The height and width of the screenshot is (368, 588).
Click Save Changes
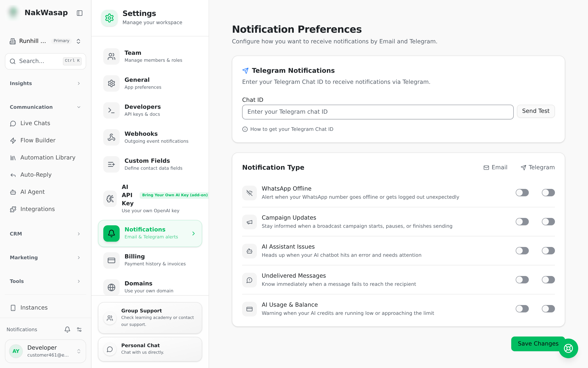(538, 343)
